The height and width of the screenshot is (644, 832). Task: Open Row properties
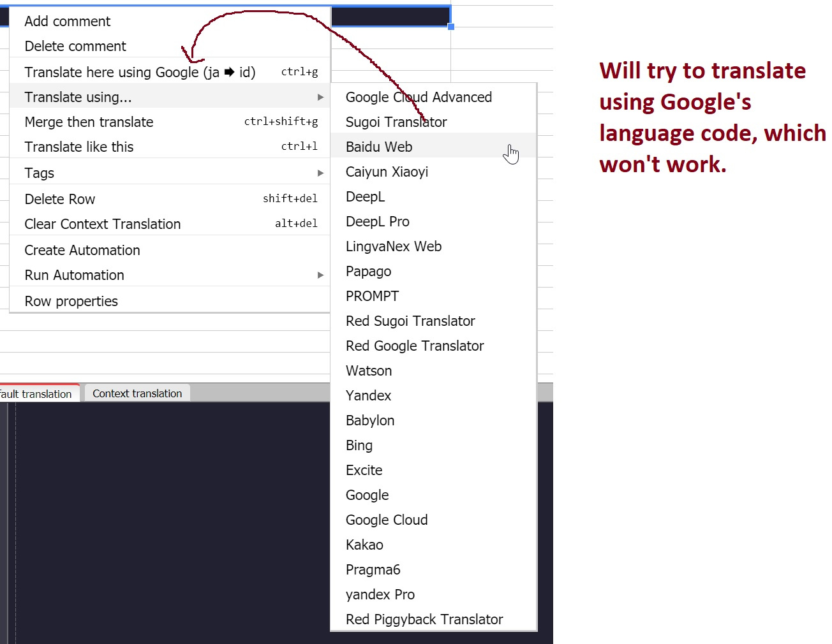170,301
